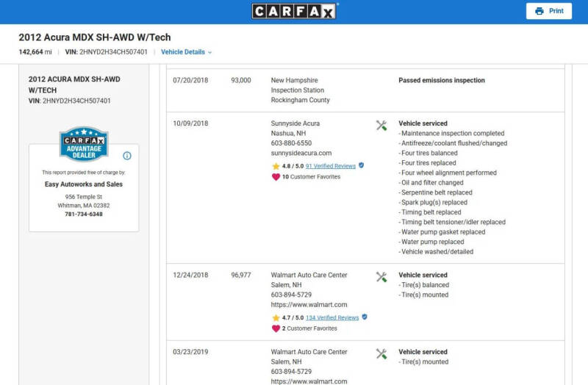Click verified shield icon after 134 Verified Reviews
Image resolution: width=588 pixels, height=385 pixels.
click(365, 317)
